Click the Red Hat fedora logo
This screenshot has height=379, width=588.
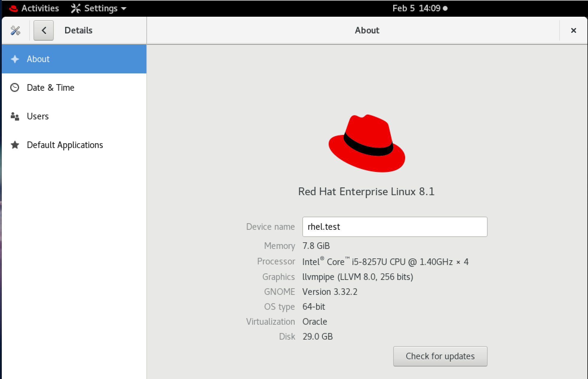click(367, 143)
